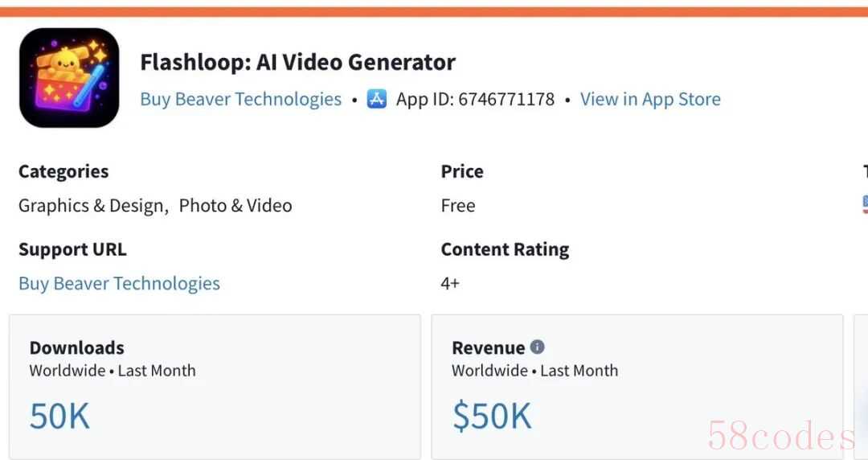Open the Buy Beaver Technologies publisher link
The height and width of the screenshot is (460, 868).
[240, 100]
